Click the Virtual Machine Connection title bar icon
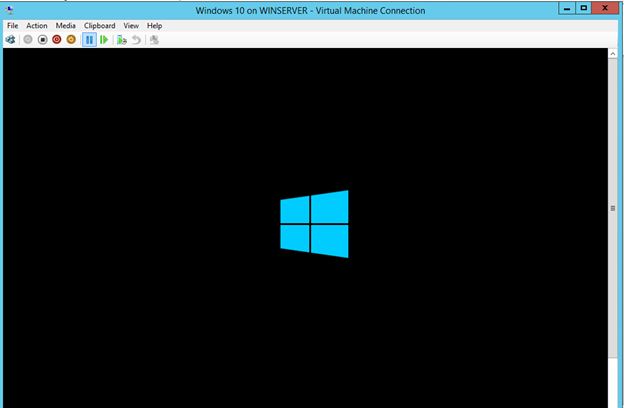 pos(10,10)
